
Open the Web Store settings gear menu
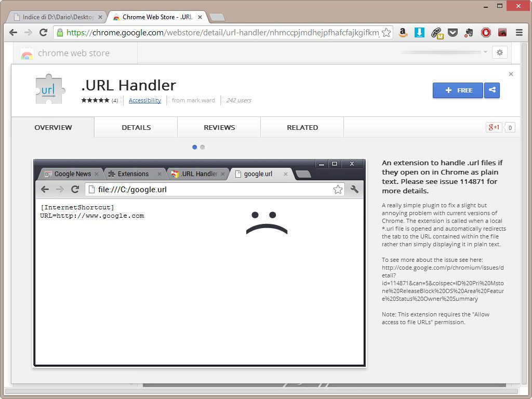[500, 52]
